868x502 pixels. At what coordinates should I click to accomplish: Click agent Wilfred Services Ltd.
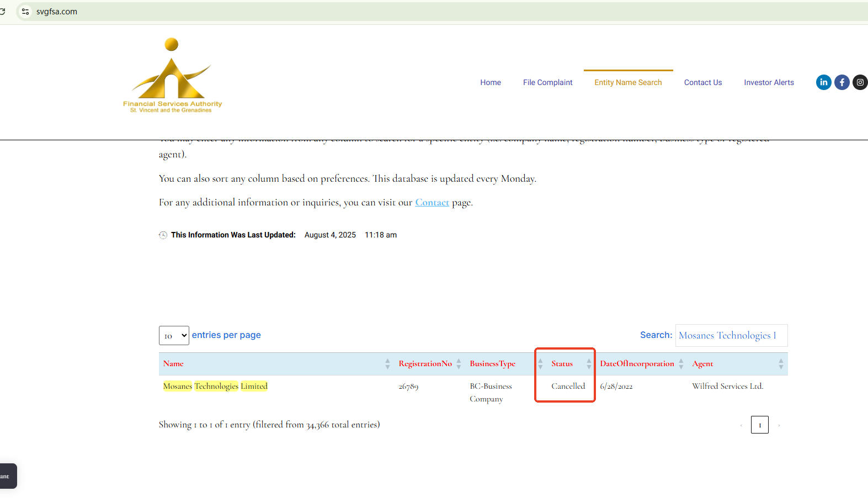point(728,386)
